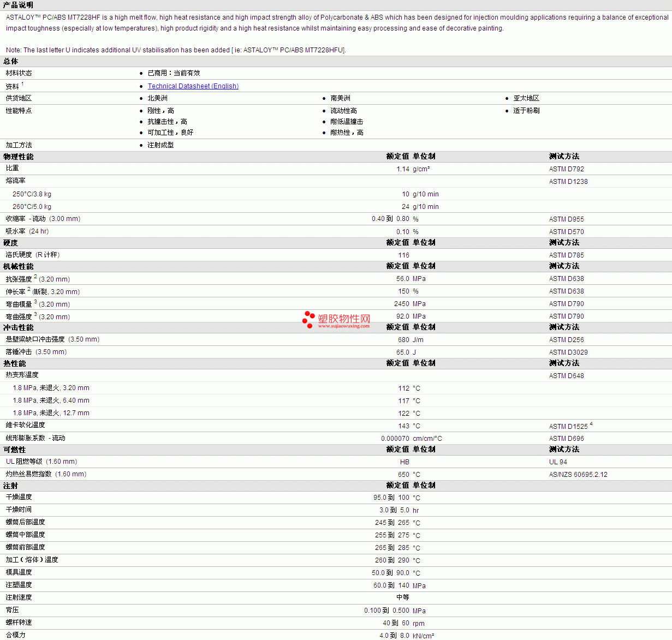The width and height of the screenshot is (672, 640).
Task: Select the 模具温度 range 50.0 到 90.0
Action: click(x=390, y=573)
